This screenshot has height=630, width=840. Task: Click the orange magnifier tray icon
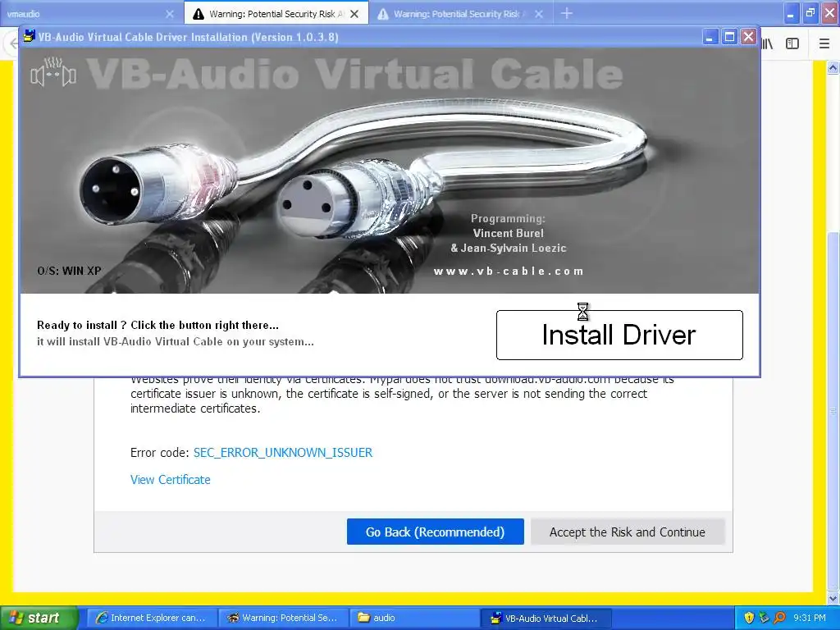click(779, 618)
